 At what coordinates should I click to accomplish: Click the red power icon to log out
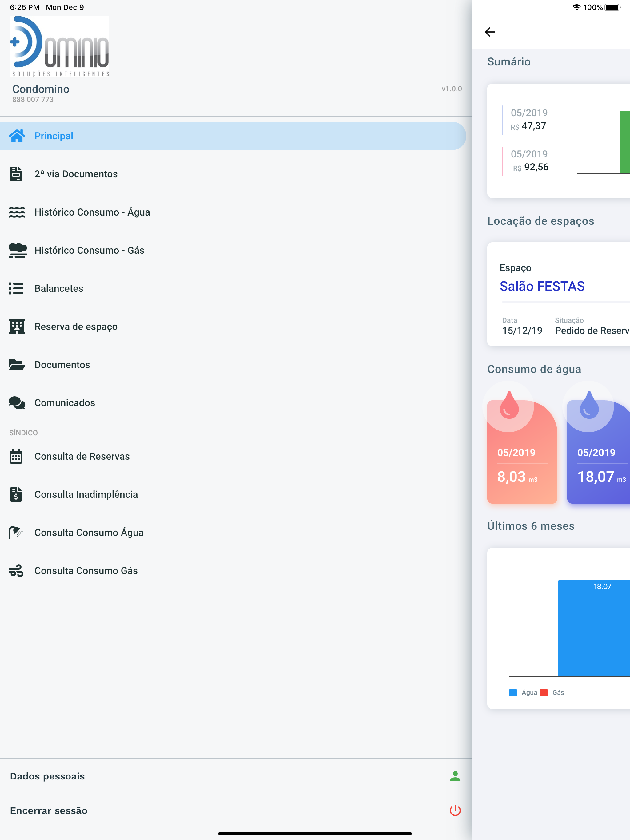click(455, 810)
